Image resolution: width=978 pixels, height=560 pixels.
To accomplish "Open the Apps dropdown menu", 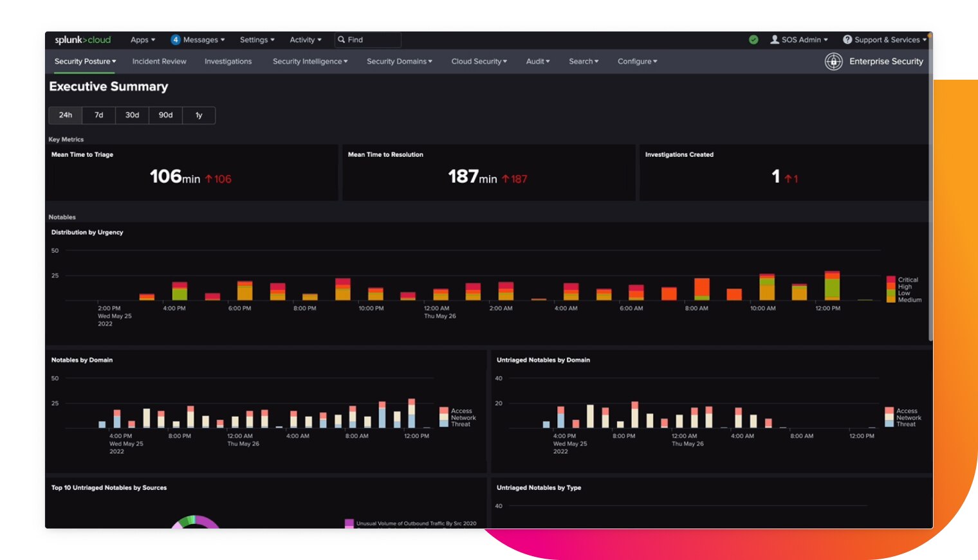I will tap(143, 40).
